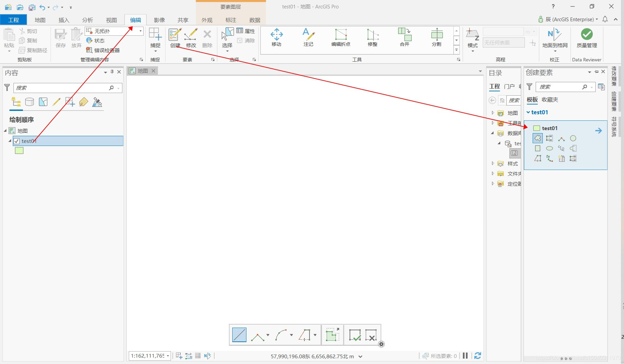Switch to the 地图 ribbon tab
The height and width of the screenshot is (364, 624).
point(40,20)
